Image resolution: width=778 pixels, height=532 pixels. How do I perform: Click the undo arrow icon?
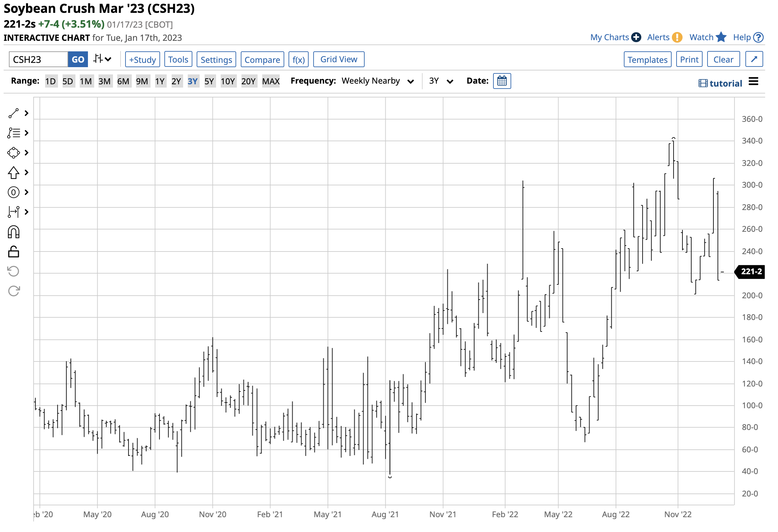pyautogui.click(x=14, y=272)
